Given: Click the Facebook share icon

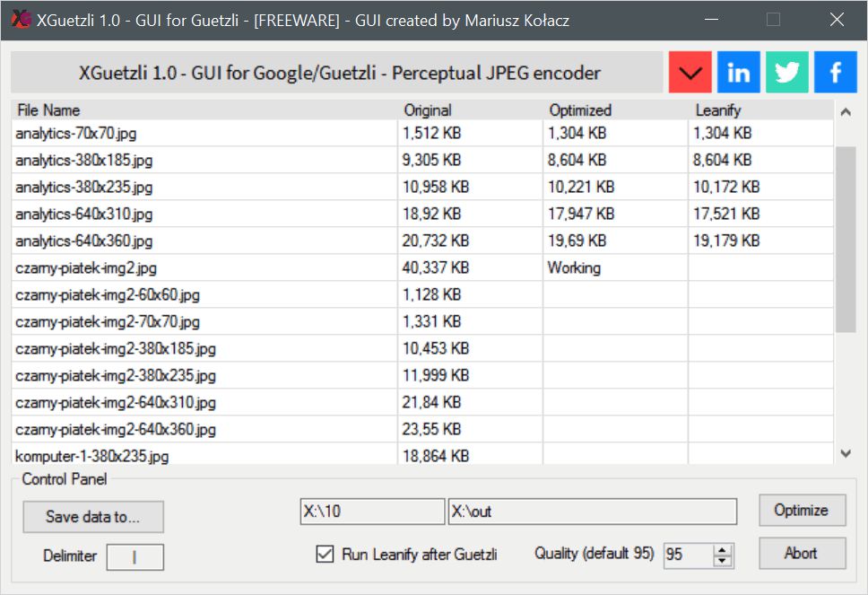Looking at the screenshot, I should [835, 73].
